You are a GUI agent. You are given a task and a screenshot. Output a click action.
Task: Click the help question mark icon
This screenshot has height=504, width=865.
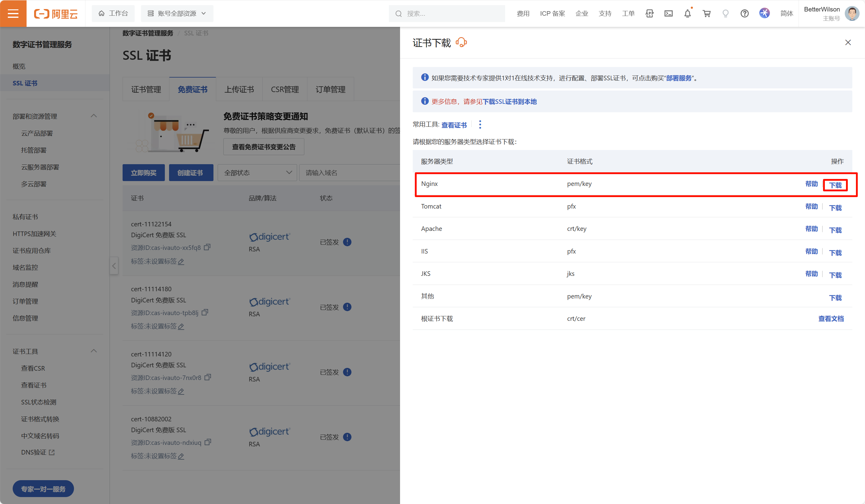coord(744,14)
